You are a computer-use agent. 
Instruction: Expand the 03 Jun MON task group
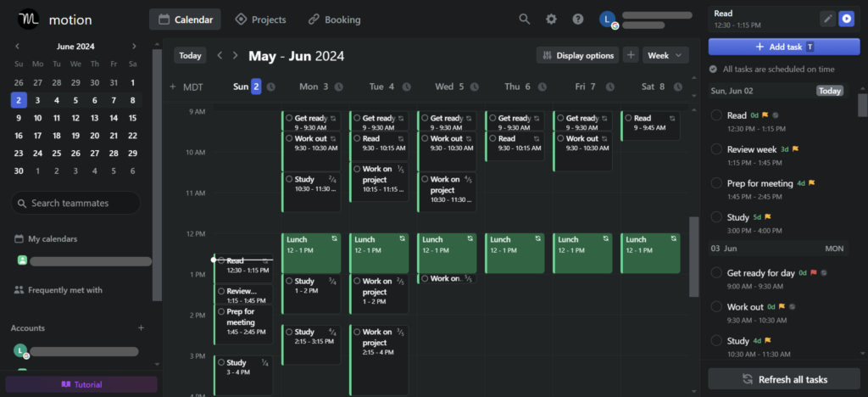coord(778,248)
